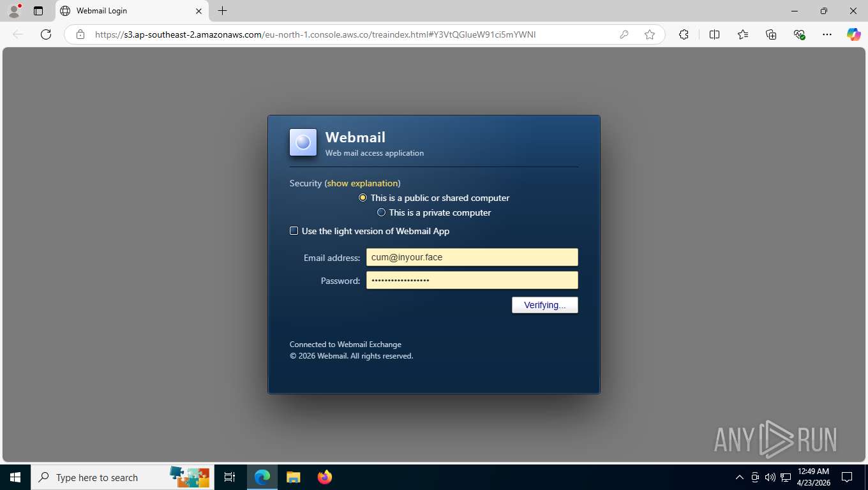868x490 pixels.
Task: Launch Firefox from the taskbar
Action: click(324, 477)
